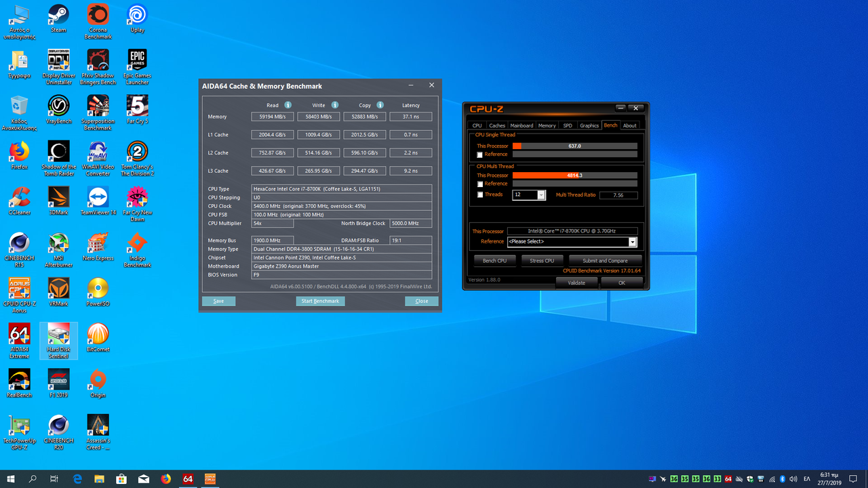Select the Indigo Benchmark icon
Viewport: 868px width, 488px height.
[x=137, y=249]
